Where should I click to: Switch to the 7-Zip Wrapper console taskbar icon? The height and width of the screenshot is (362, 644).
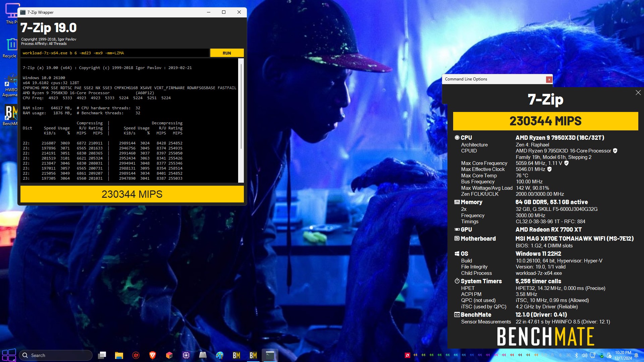270,355
